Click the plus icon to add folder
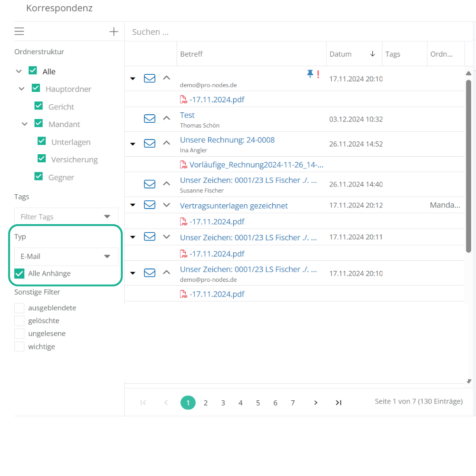This screenshot has width=476, height=476. pos(114,32)
